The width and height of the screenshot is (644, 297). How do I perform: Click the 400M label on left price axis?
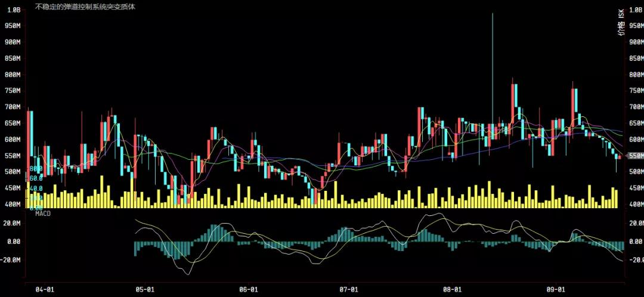click(13, 204)
